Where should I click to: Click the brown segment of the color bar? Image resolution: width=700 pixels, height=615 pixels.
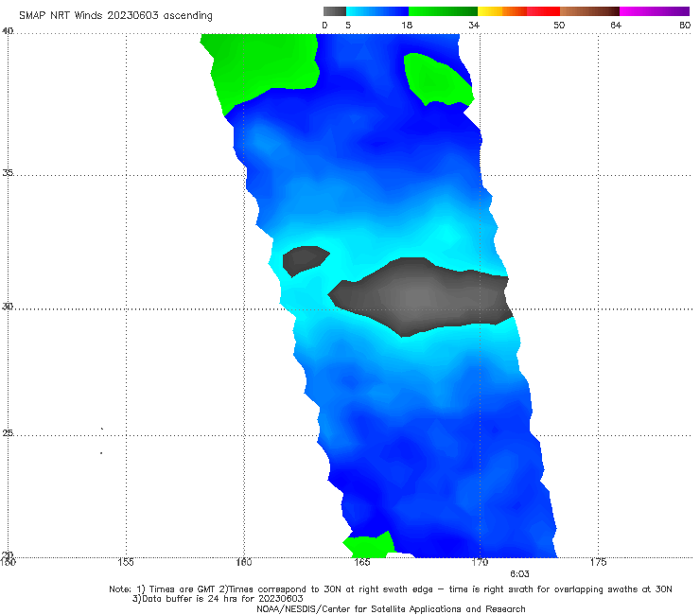tap(589, 11)
